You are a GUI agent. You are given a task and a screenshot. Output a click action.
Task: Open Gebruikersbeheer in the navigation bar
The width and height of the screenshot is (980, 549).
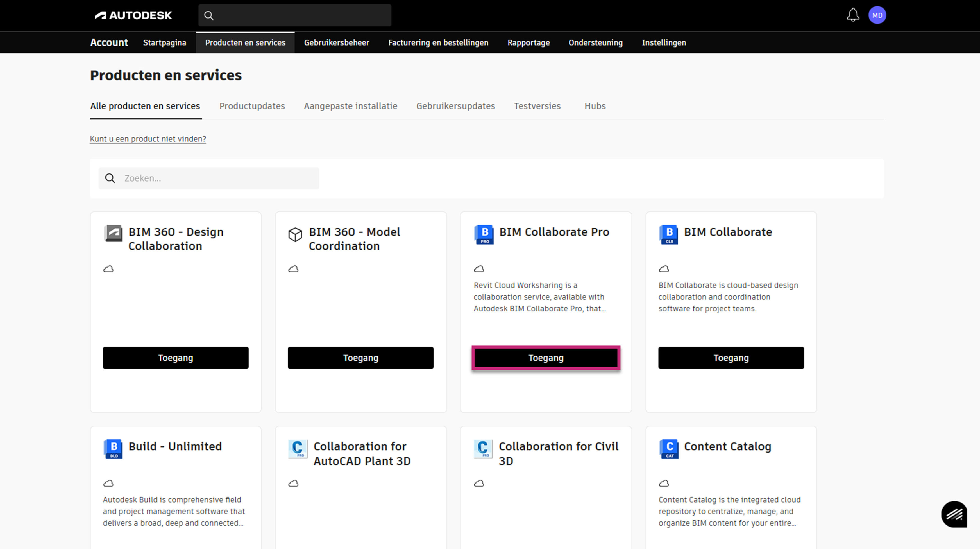pyautogui.click(x=336, y=43)
